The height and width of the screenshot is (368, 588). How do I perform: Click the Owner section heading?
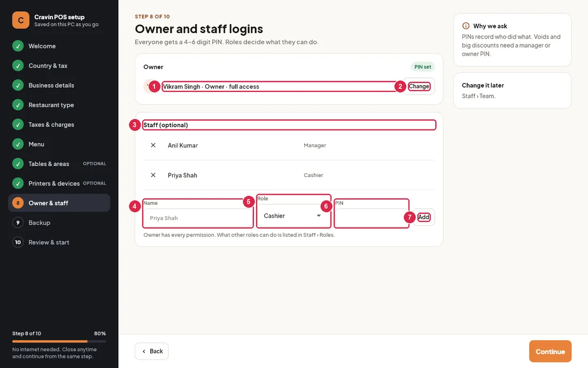[153, 67]
